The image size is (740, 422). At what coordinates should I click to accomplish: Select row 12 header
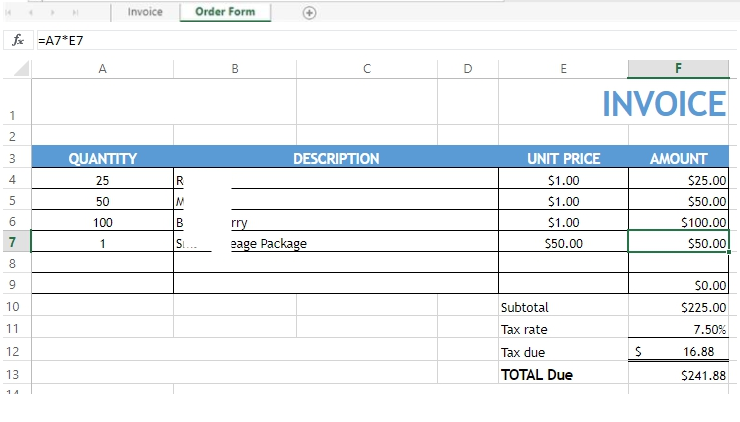click(17, 351)
